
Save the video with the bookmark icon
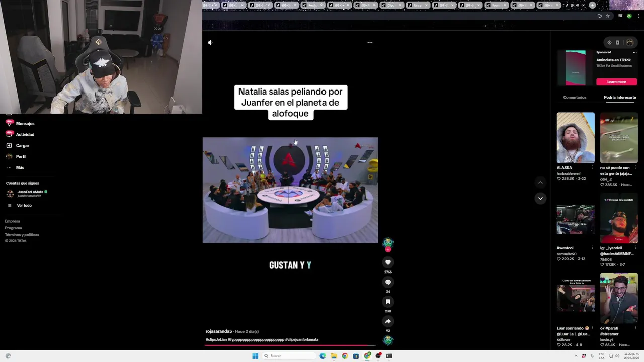click(x=388, y=302)
